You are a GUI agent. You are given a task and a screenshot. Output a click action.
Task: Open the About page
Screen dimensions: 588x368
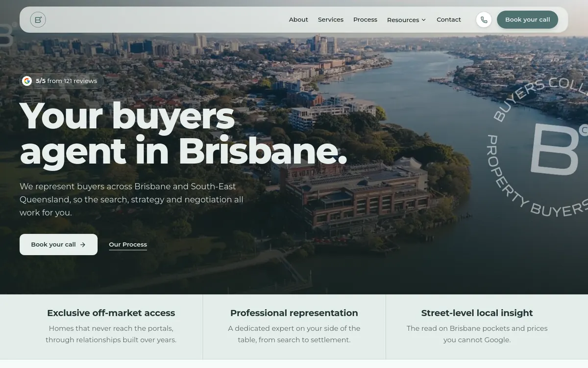click(298, 20)
